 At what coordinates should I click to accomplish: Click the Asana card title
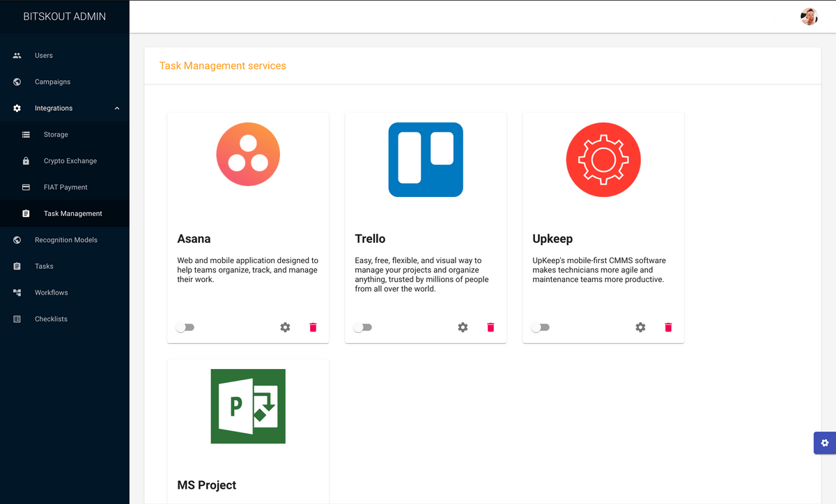point(194,239)
